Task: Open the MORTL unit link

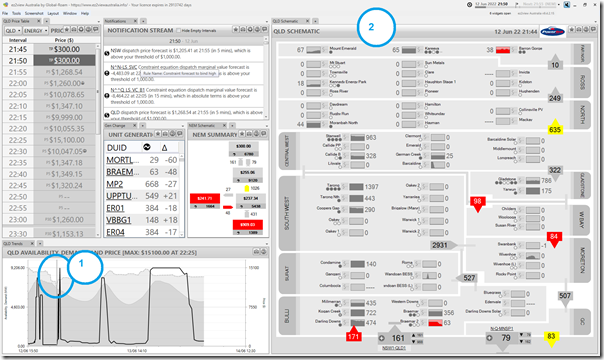Action: (x=120, y=160)
